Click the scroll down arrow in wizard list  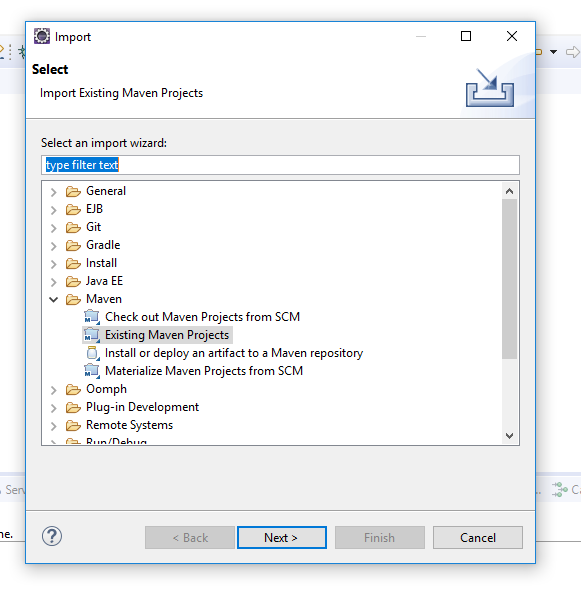(509, 435)
